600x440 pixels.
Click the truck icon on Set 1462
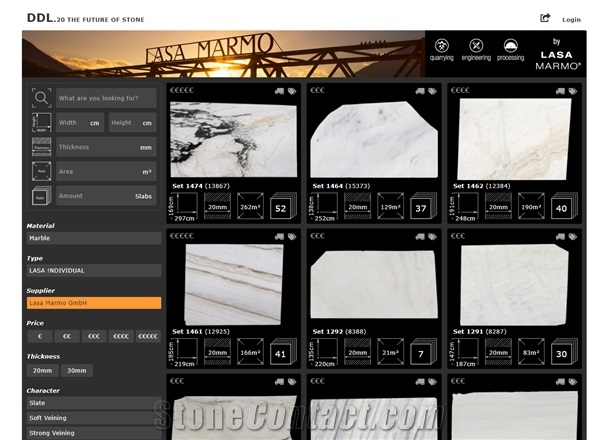click(x=560, y=91)
